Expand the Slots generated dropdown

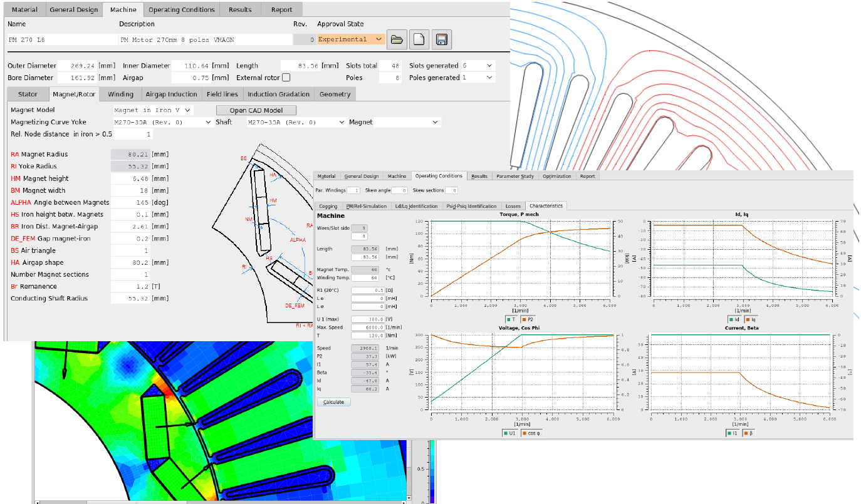coord(477,65)
